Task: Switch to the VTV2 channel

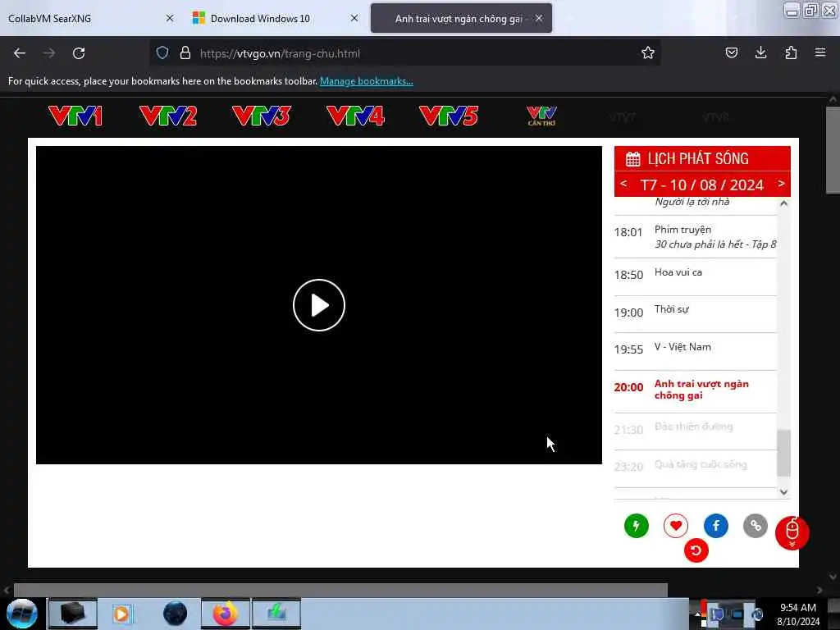Action: 168,116
